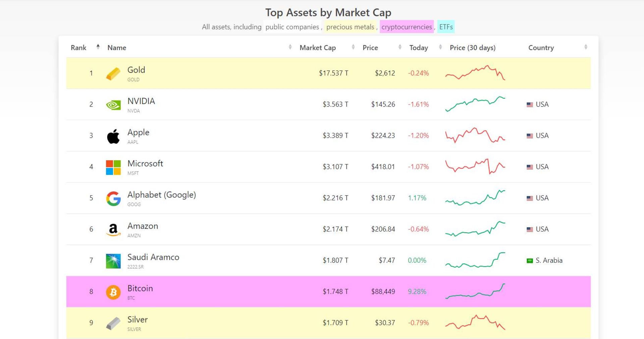The image size is (644, 339).
Task: Toggle the cryptocurrencies filter
Action: click(407, 27)
